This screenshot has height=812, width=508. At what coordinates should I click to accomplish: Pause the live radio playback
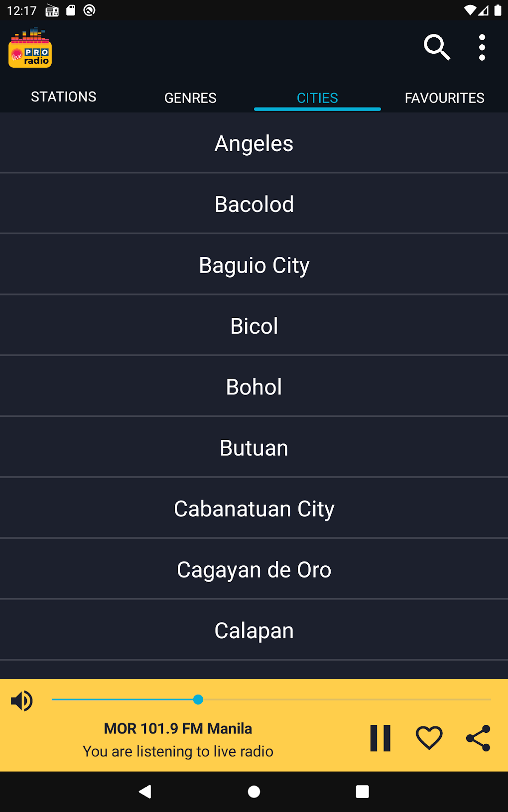(x=381, y=737)
